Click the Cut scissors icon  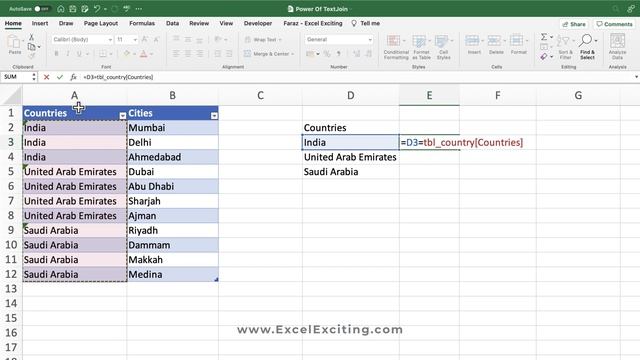click(x=31, y=37)
